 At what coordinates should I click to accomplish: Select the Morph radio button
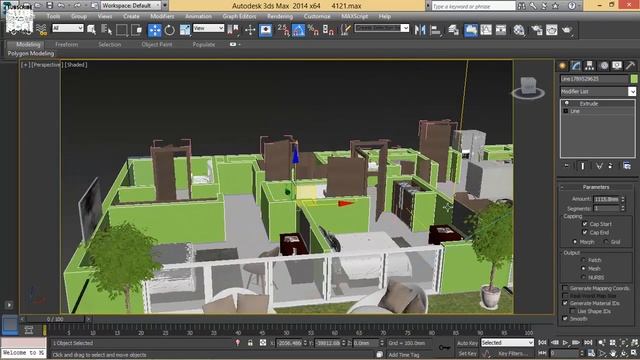point(575,242)
